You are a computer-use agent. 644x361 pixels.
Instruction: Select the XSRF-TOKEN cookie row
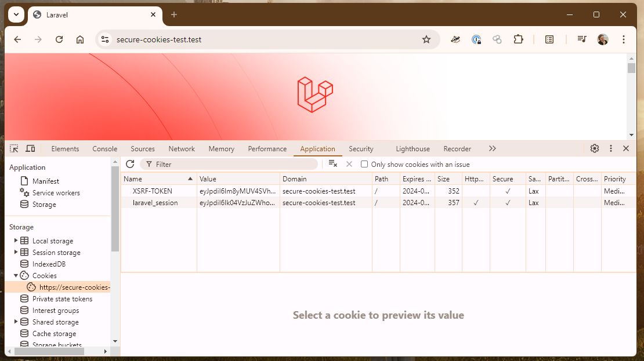click(x=378, y=191)
